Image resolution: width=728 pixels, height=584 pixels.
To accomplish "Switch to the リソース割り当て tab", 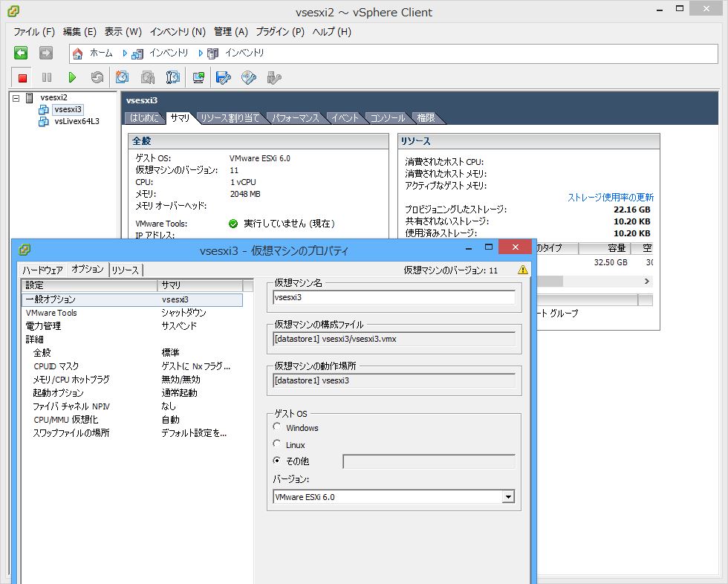I will [230, 118].
